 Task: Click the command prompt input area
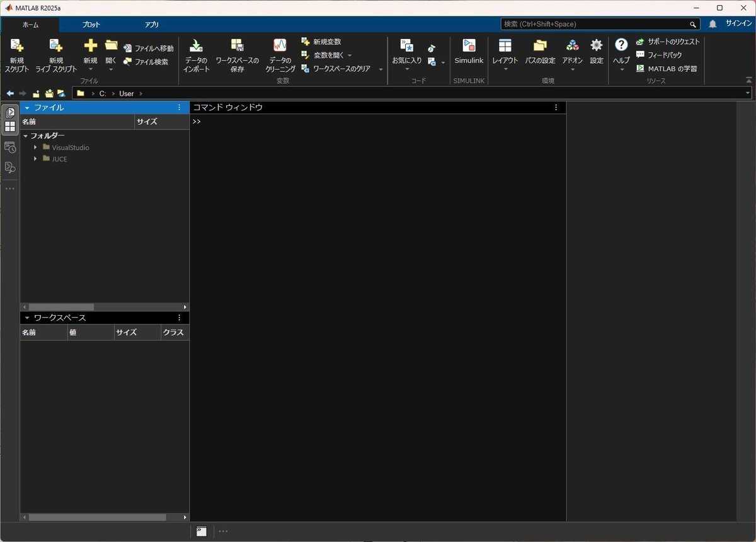(378, 122)
